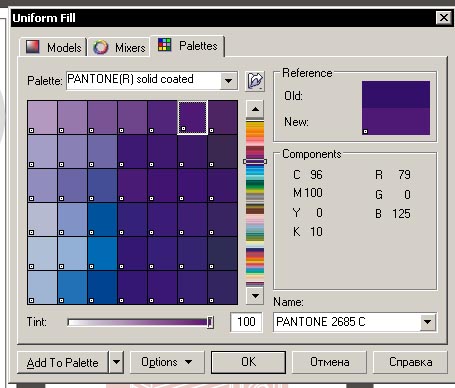Image resolution: width=455 pixels, height=388 pixels.
Task: Confirm with the OK button
Action: (x=248, y=362)
